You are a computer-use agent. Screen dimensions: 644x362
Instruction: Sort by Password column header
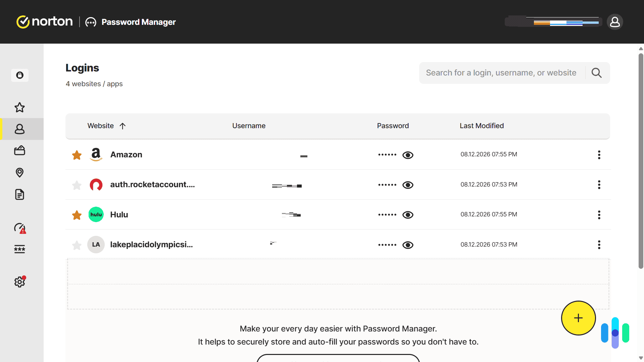tap(393, 126)
